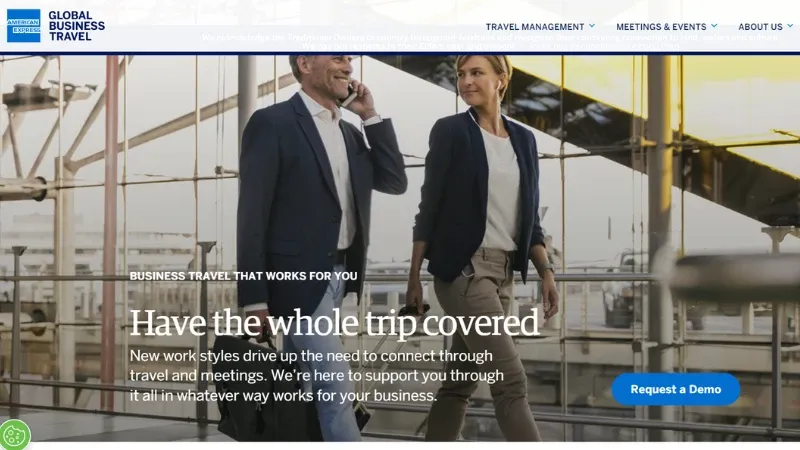Open the About Us menu

(x=760, y=27)
